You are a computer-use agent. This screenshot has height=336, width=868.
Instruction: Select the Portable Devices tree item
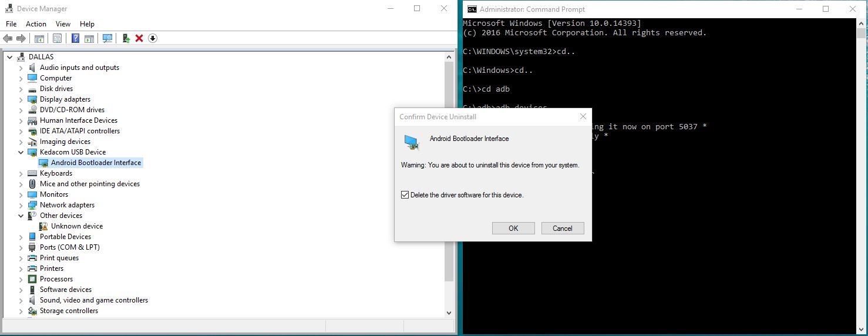(x=65, y=237)
